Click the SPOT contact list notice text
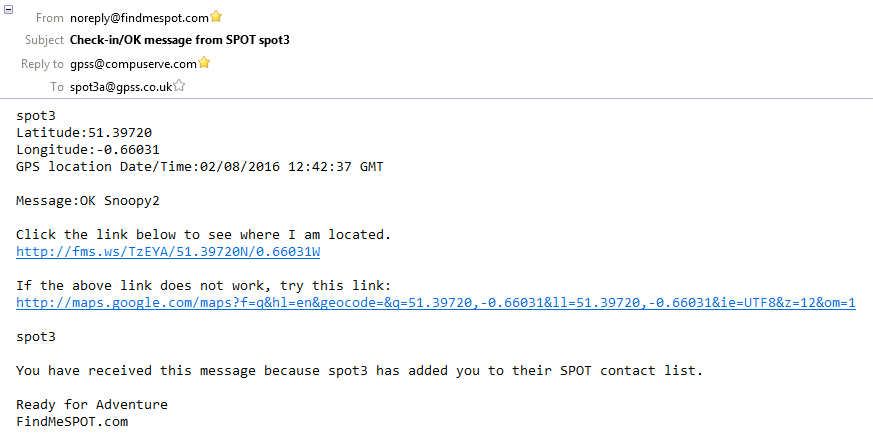873x444 pixels. 359,371
